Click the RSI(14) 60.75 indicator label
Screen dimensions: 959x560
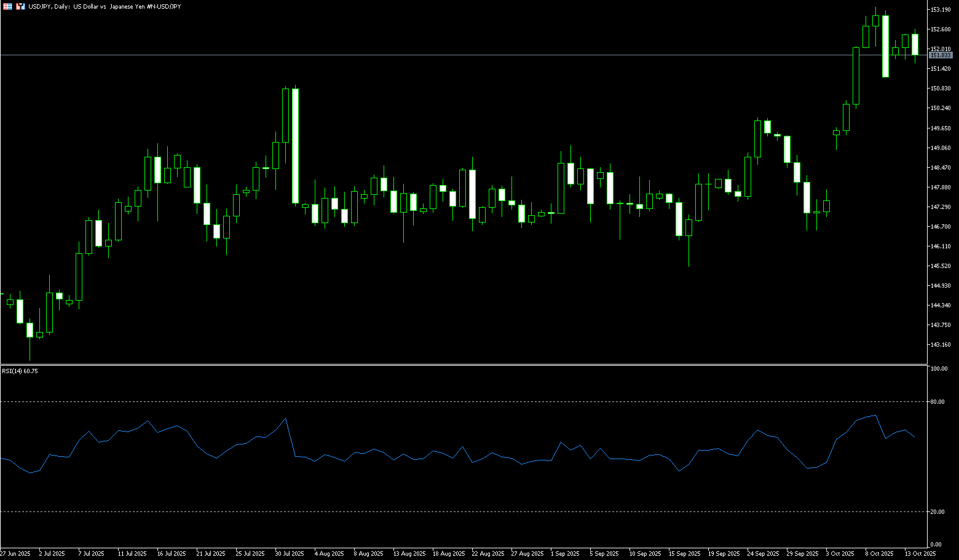point(20,371)
